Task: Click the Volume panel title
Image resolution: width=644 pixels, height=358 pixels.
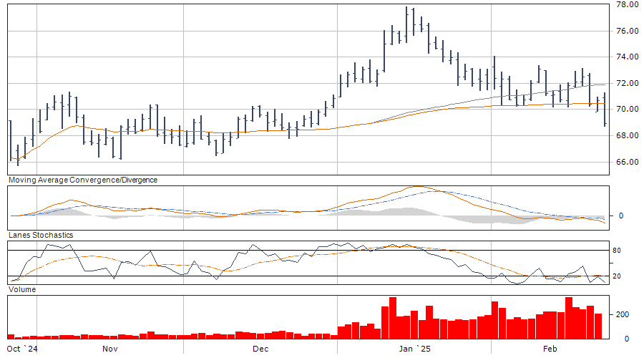Action: coord(21,289)
